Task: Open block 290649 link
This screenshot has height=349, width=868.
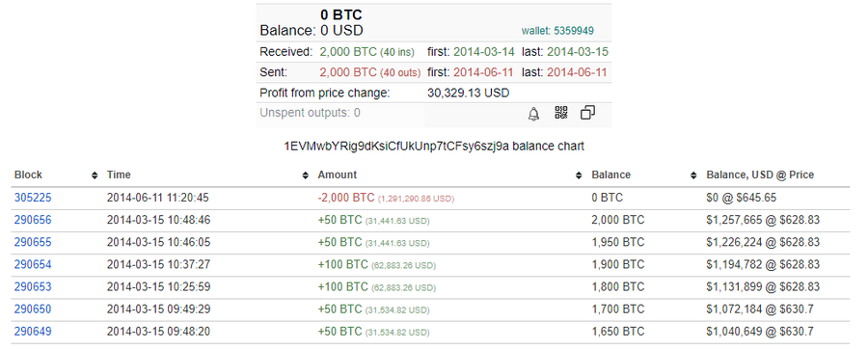Action: pos(33,332)
